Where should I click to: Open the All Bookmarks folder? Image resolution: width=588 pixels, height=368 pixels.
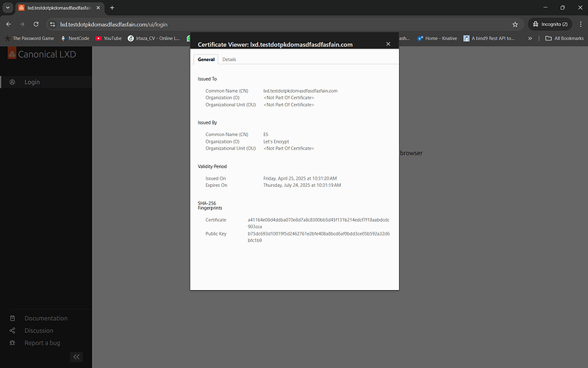tap(564, 38)
